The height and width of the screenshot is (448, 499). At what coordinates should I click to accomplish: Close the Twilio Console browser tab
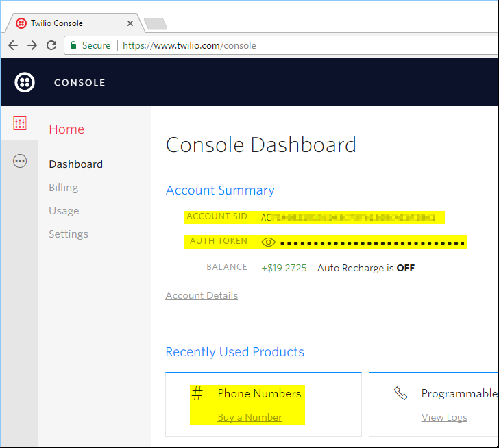tap(130, 23)
